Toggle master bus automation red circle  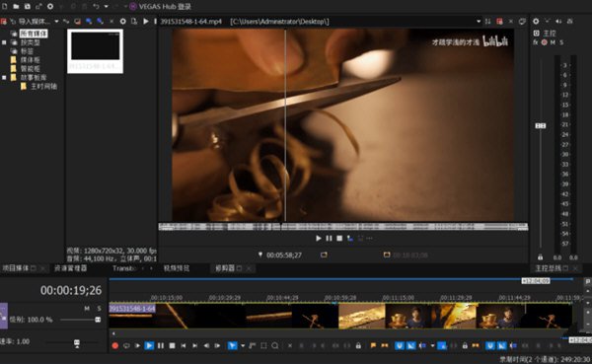(544, 42)
